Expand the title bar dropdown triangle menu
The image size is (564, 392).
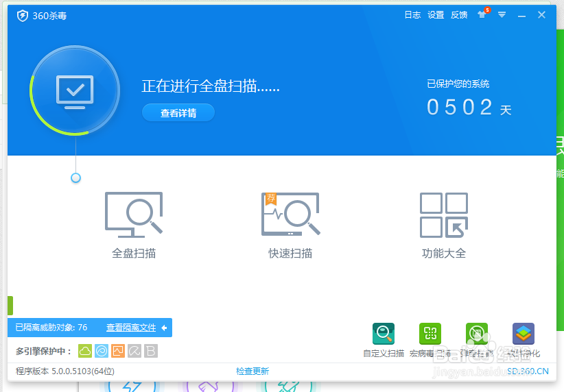click(502, 14)
